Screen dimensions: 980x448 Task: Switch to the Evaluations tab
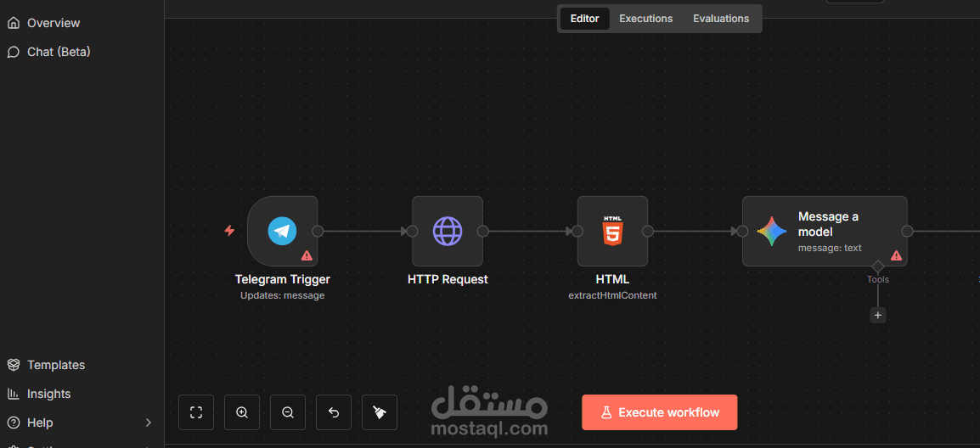pyautogui.click(x=721, y=19)
